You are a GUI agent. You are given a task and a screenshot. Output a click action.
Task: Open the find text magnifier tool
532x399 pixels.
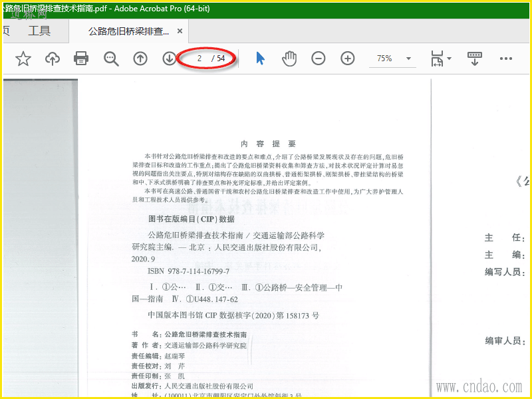click(x=111, y=59)
